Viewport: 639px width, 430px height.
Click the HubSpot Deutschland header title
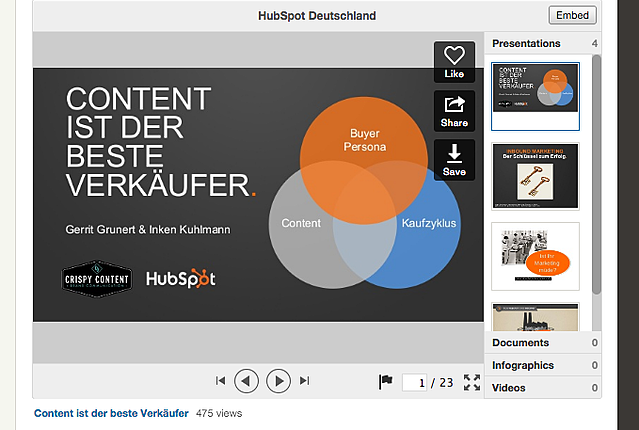tap(317, 16)
